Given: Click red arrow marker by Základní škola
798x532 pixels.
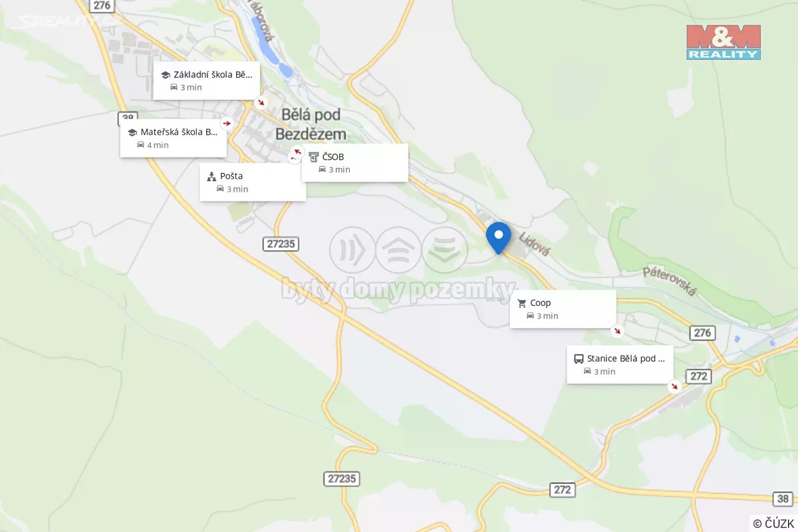Looking at the screenshot, I should [x=261, y=102].
